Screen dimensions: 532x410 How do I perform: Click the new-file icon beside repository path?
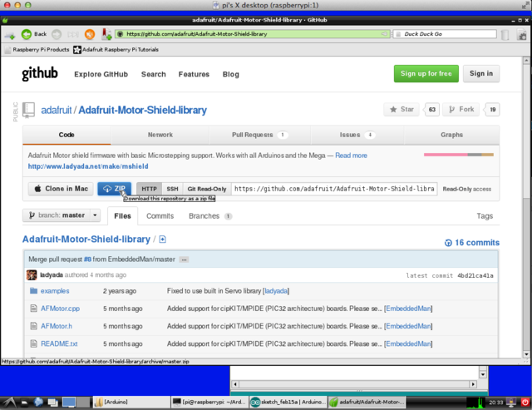pyautogui.click(x=163, y=240)
